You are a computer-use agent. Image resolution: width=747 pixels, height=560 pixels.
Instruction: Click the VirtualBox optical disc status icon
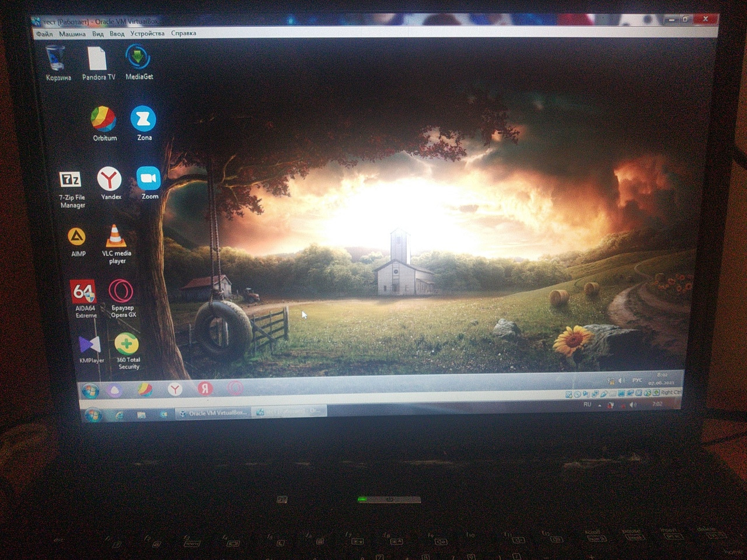click(x=577, y=394)
